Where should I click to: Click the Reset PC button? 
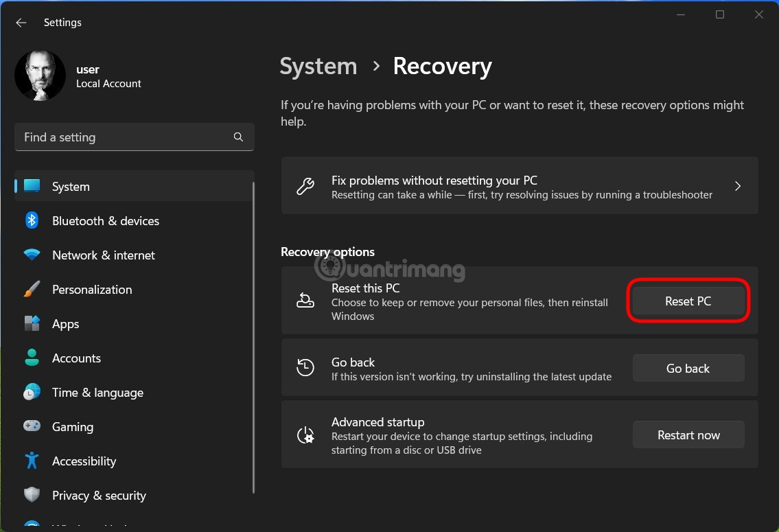coord(688,301)
